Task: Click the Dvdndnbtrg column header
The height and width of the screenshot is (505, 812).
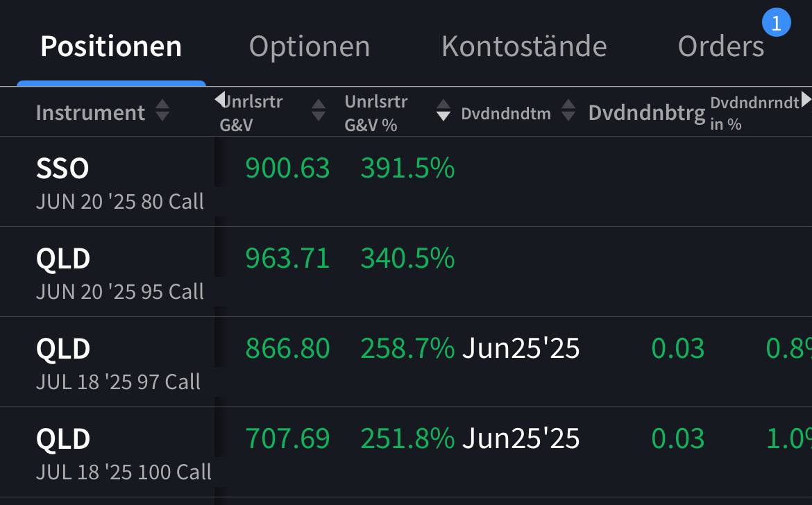Action: pos(646,112)
